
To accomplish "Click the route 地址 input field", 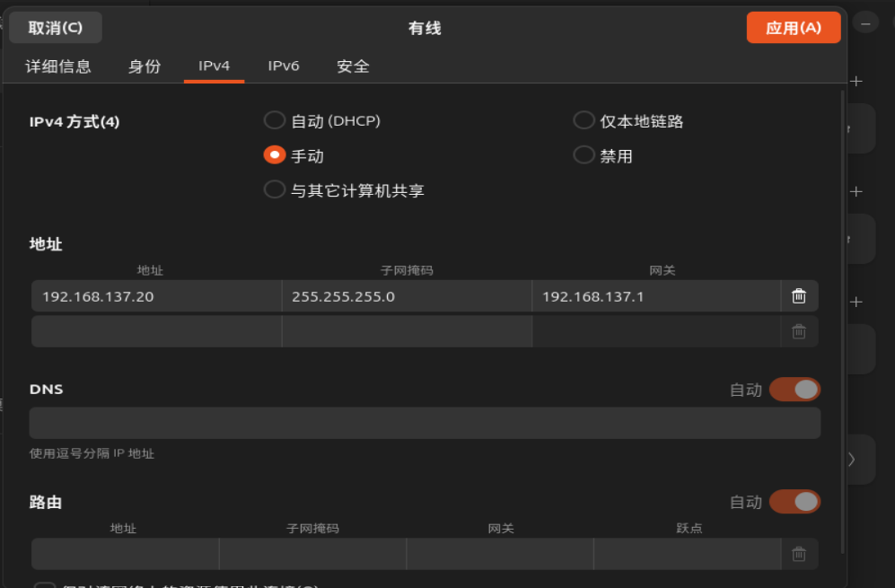I will pyautogui.click(x=125, y=554).
